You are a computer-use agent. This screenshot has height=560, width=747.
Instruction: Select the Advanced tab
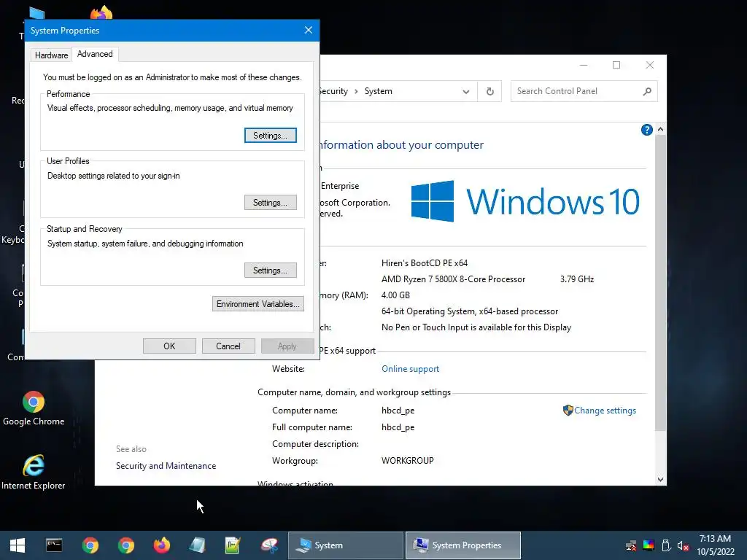[95, 54]
